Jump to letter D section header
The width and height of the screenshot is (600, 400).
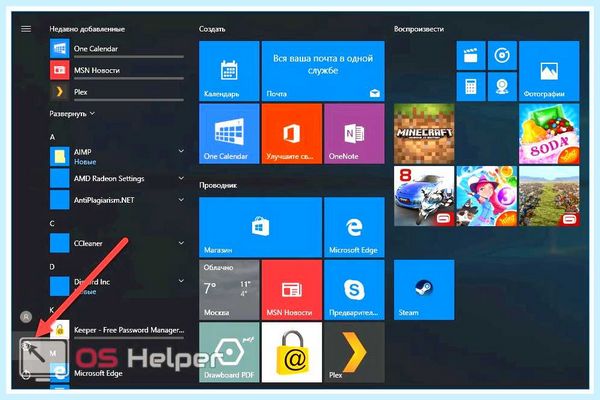point(52,267)
